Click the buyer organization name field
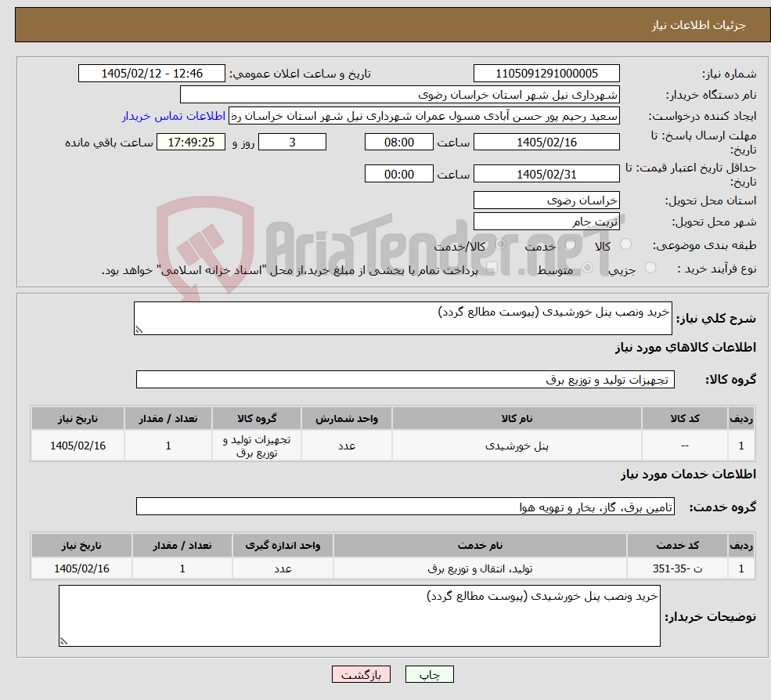771x700 pixels. [x=400, y=95]
